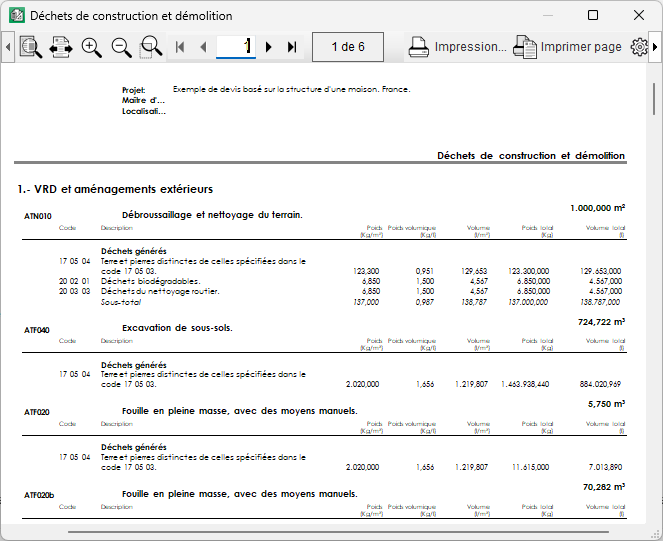
Task: Click the right-aligned report title 'Déchets de construction et démolition'
Action: click(x=531, y=156)
